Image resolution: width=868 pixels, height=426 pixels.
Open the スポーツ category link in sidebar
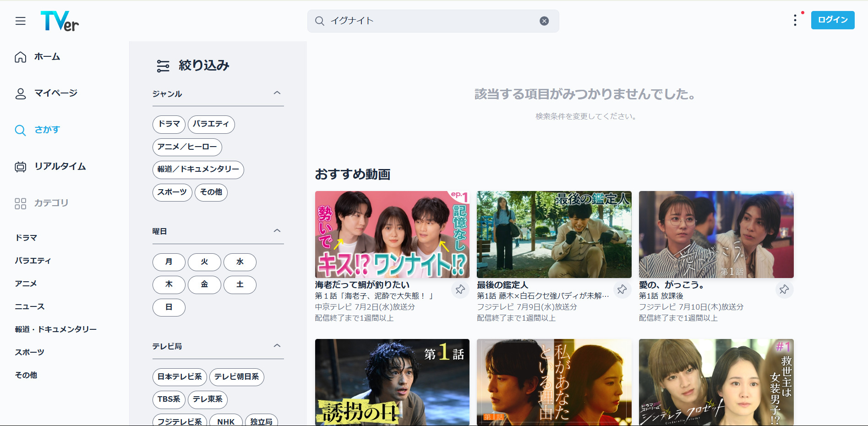pos(30,352)
